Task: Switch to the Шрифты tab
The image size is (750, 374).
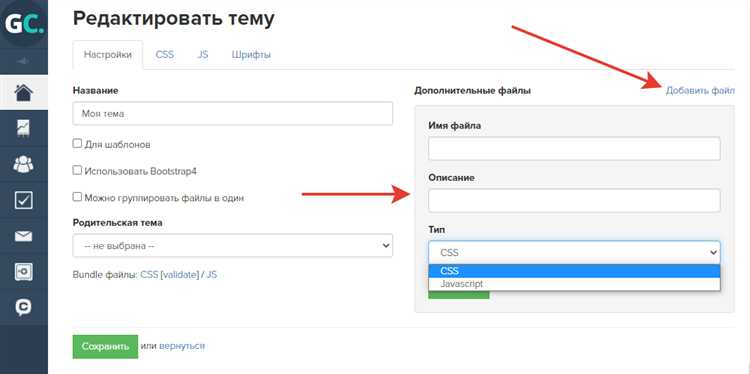Action: point(251,55)
